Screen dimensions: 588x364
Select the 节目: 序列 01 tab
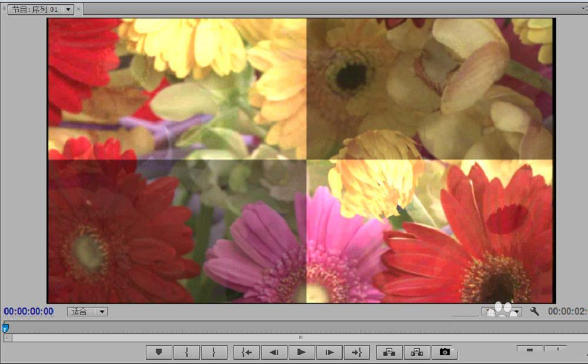[35, 9]
